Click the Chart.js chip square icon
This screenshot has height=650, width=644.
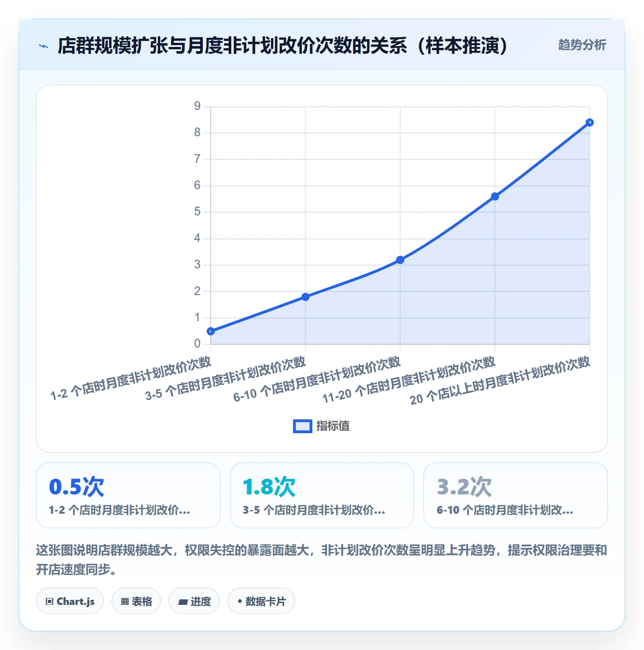click(50, 602)
